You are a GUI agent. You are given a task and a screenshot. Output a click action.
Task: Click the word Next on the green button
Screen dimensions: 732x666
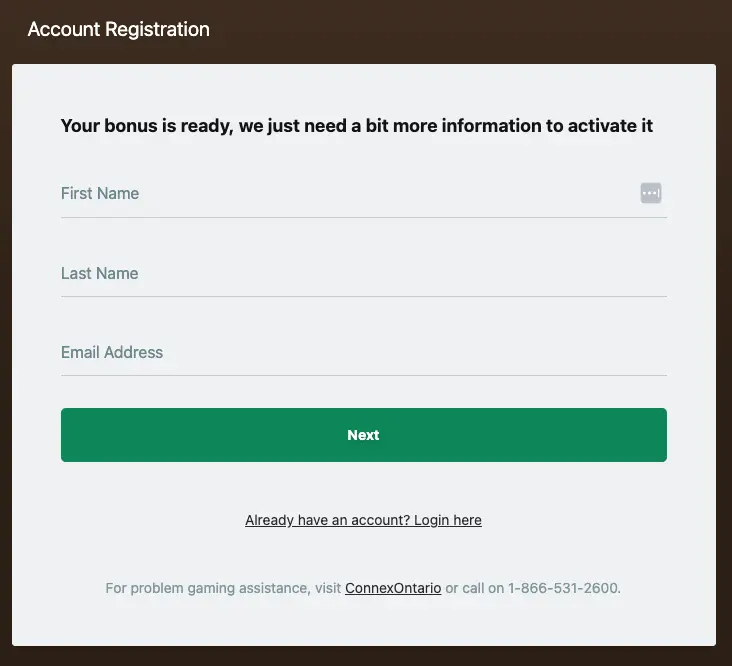[363, 435]
